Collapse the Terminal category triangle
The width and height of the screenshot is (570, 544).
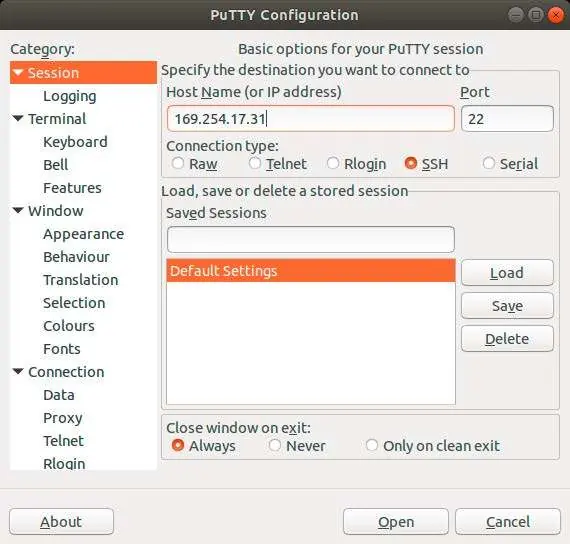click(18, 119)
